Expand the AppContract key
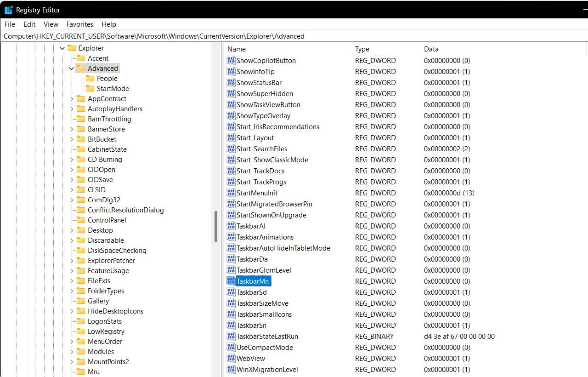Screen dimensions: 588x377 [x=72, y=98]
